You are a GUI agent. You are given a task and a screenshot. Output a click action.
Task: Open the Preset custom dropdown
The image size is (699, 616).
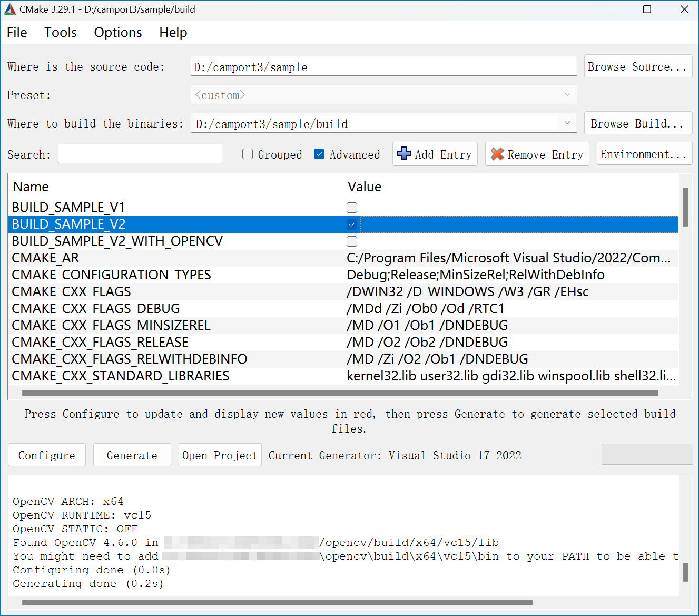[x=384, y=95]
